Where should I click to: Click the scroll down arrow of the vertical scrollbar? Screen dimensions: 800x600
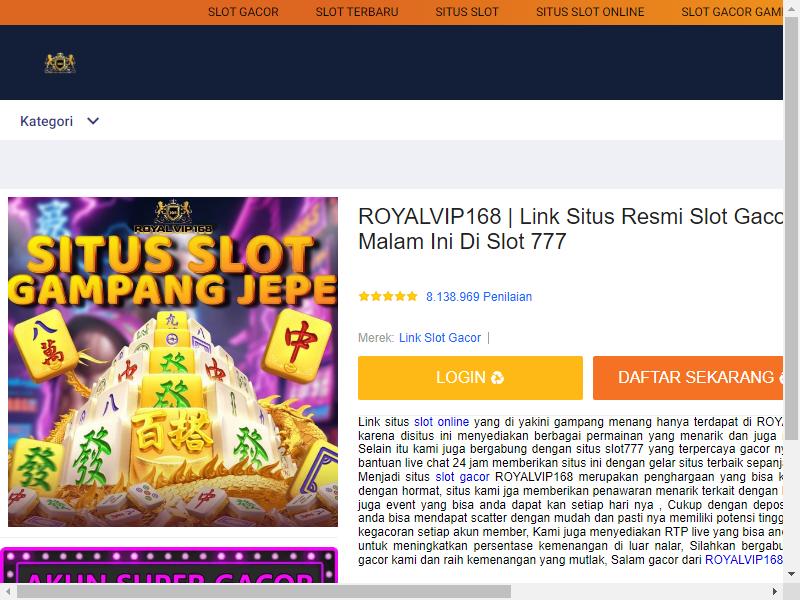(791, 574)
